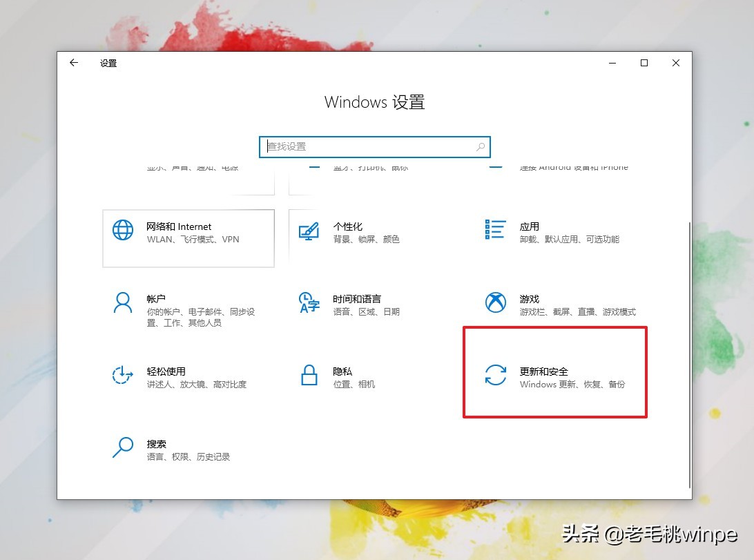Image resolution: width=754 pixels, height=560 pixels.
Task: Click the back arrow in Settings
Action: 74,63
